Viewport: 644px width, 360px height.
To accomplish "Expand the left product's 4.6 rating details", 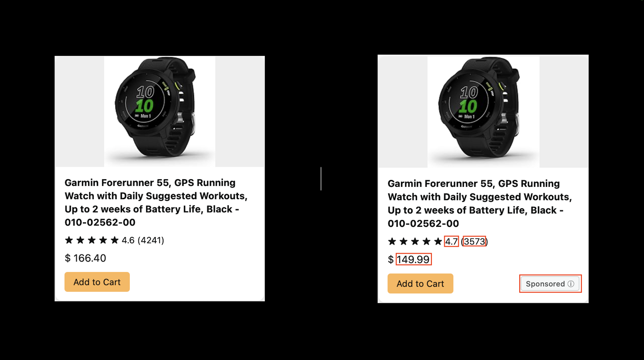I will 128,241.
